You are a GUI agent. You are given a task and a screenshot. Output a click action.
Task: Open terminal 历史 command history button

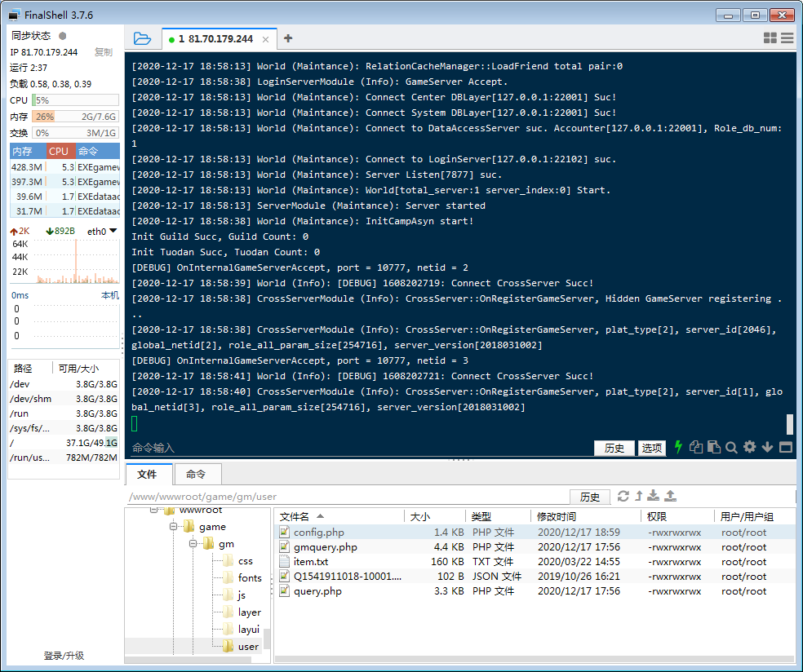click(x=614, y=448)
